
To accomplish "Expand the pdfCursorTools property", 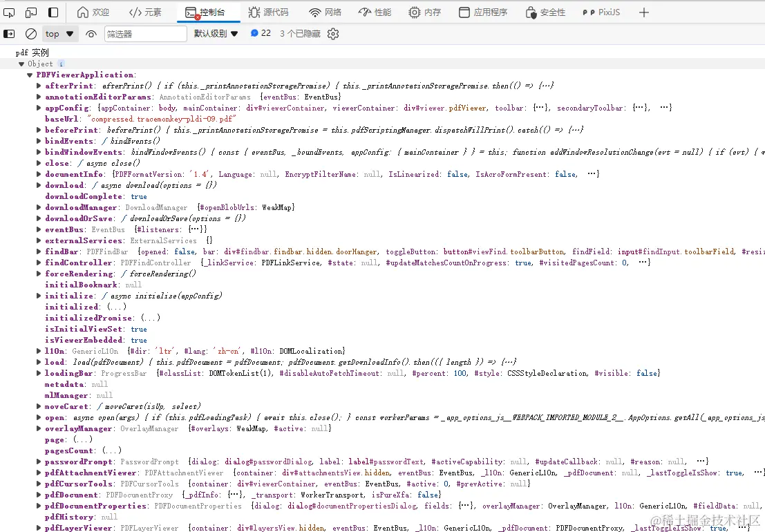I will coord(39,484).
